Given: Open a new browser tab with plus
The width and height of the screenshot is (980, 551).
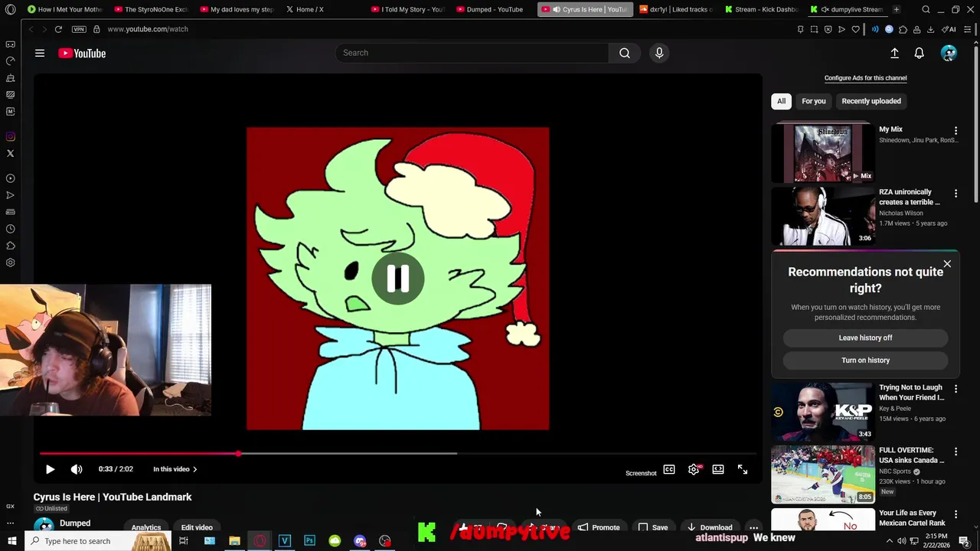Looking at the screenshot, I should coord(896,10).
